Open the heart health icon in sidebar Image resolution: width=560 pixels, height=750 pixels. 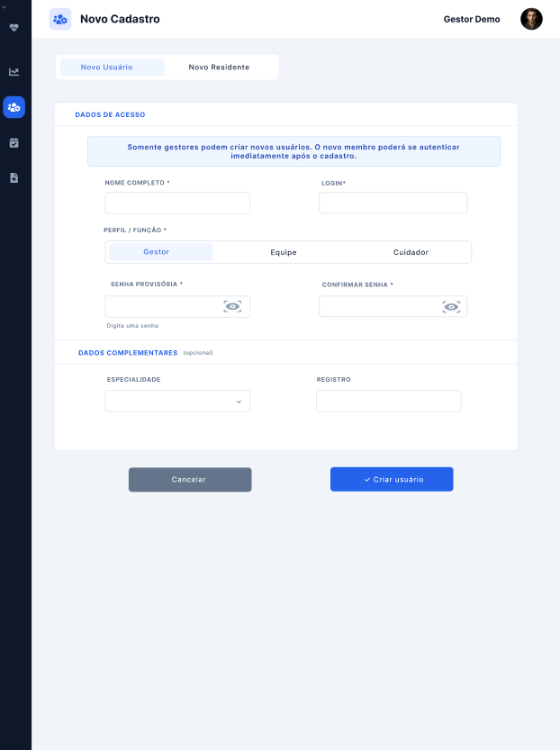pyautogui.click(x=14, y=28)
